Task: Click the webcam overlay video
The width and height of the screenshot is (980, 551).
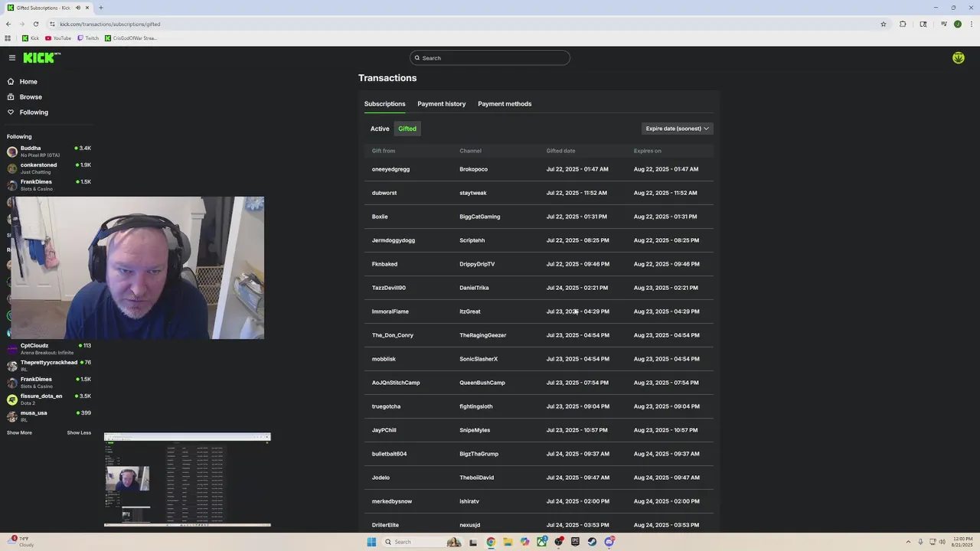Action: tap(137, 268)
